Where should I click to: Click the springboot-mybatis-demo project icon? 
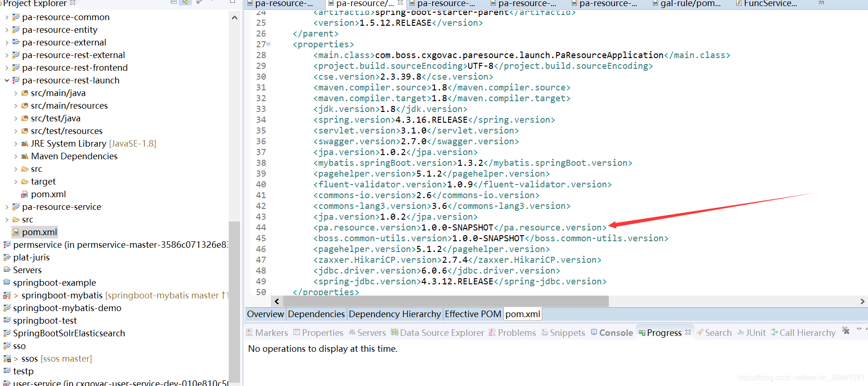tap(7, 308)
